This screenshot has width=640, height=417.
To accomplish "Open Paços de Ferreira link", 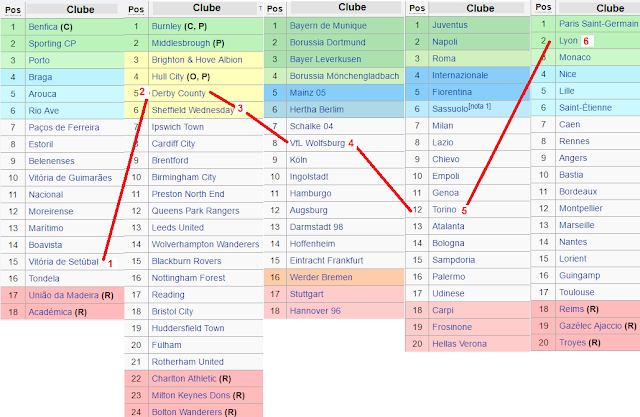I will [64, 127].
